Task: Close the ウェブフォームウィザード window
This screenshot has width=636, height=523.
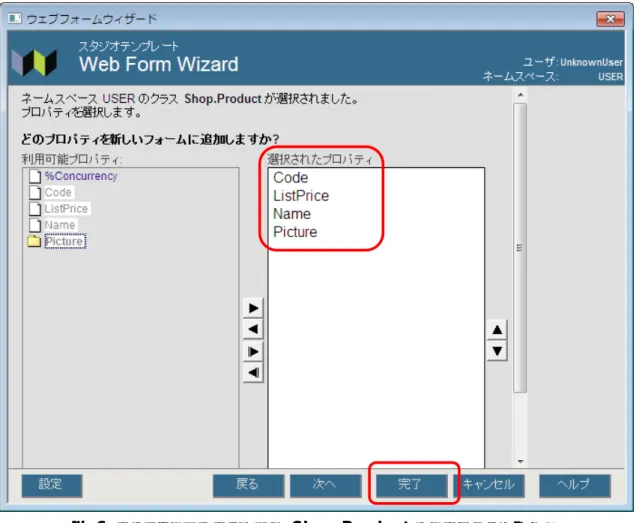Action: pos(610,19)
